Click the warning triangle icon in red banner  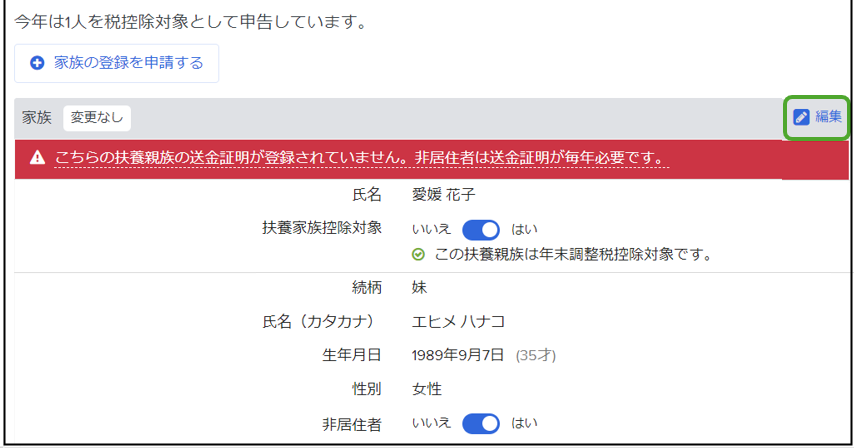(37, 158)
